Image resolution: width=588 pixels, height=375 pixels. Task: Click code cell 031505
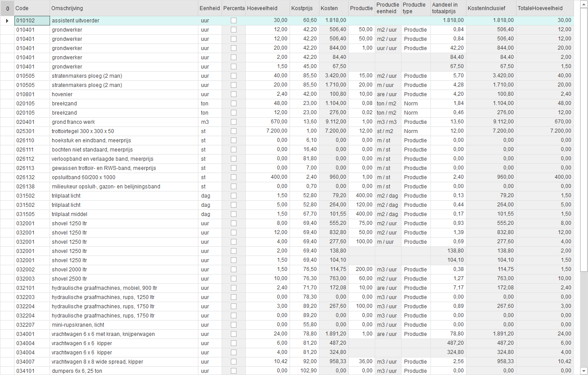[32, 214]
